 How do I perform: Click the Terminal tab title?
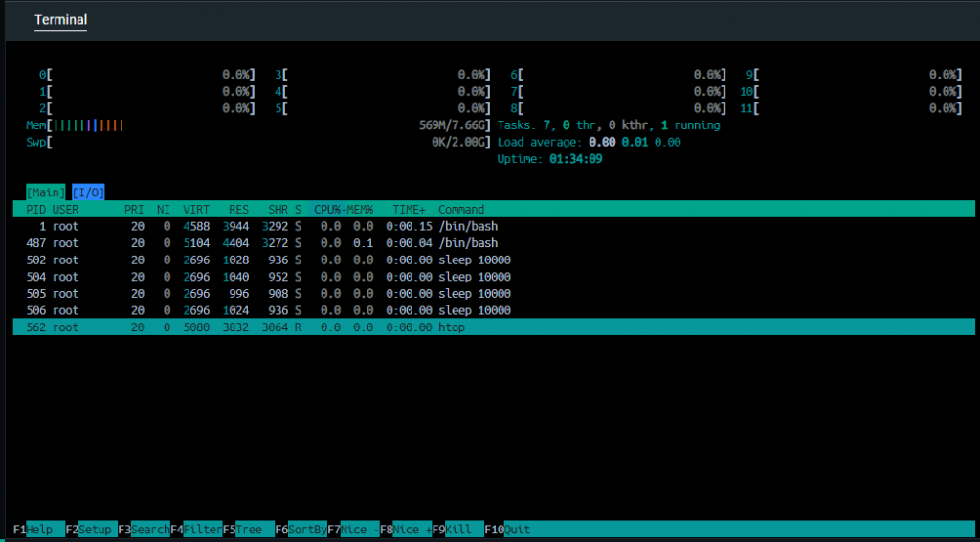click(60, 20)
